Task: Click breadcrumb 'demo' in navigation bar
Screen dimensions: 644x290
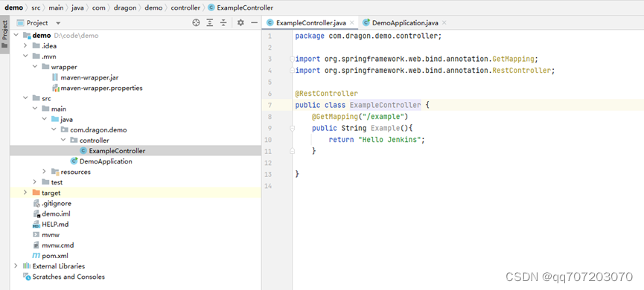Action: coord(13,7)
